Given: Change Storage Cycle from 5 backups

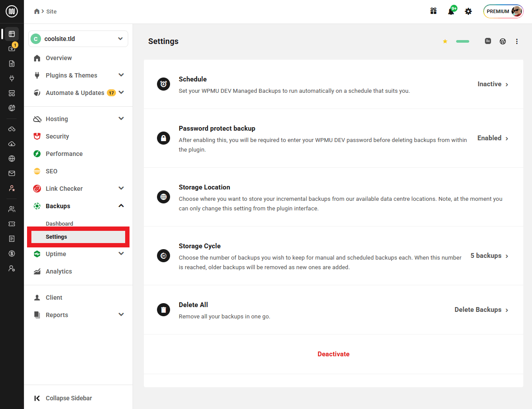Looking at the screenshot, I should click(x=489, y=256).
